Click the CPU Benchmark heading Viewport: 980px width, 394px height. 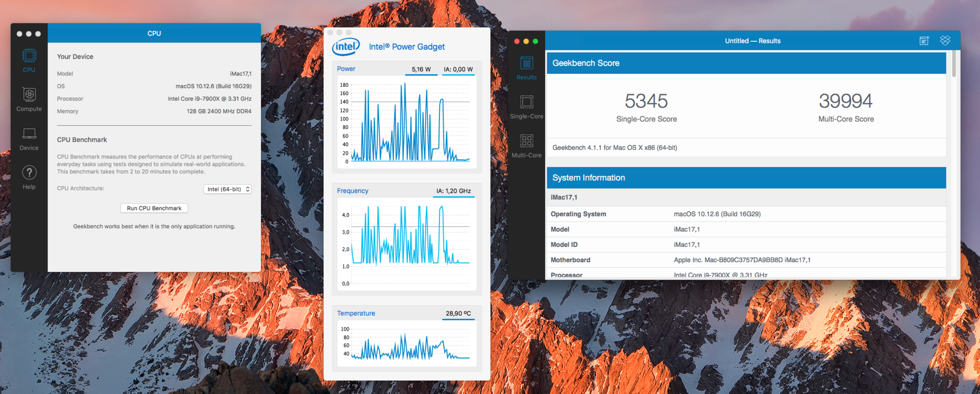point(82,140)
